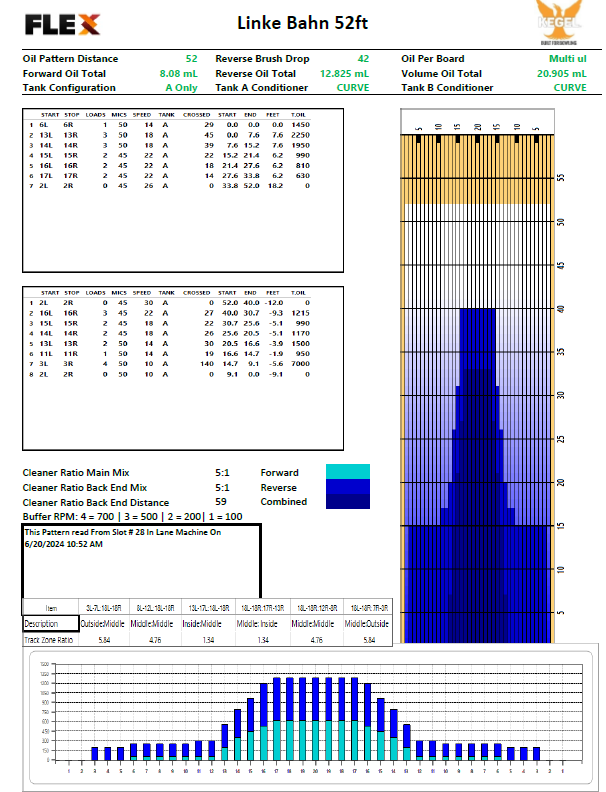Click the 1950 total oil cell
This screenshot has width=606, height=792.
(300, 145)
